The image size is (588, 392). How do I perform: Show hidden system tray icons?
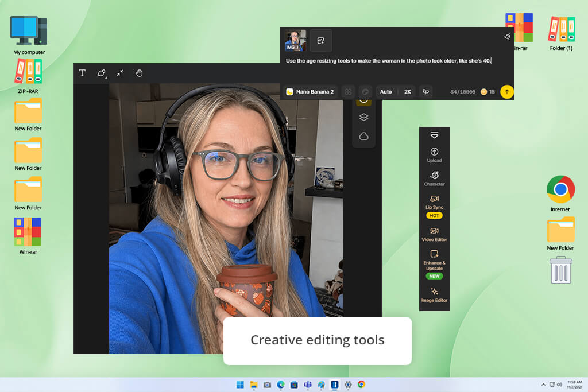pyautogui.click(x=543, y=385)
